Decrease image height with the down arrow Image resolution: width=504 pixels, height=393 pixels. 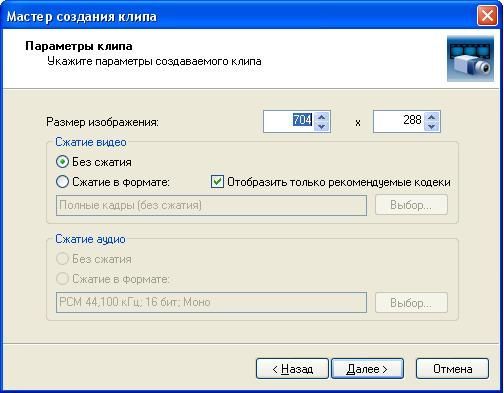tap(431, 127)
